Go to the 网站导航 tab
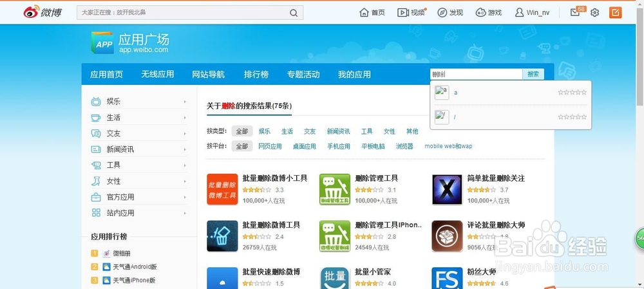Image resolution: width=644 pixels, height=289 pixels. [x=209, y=74]
